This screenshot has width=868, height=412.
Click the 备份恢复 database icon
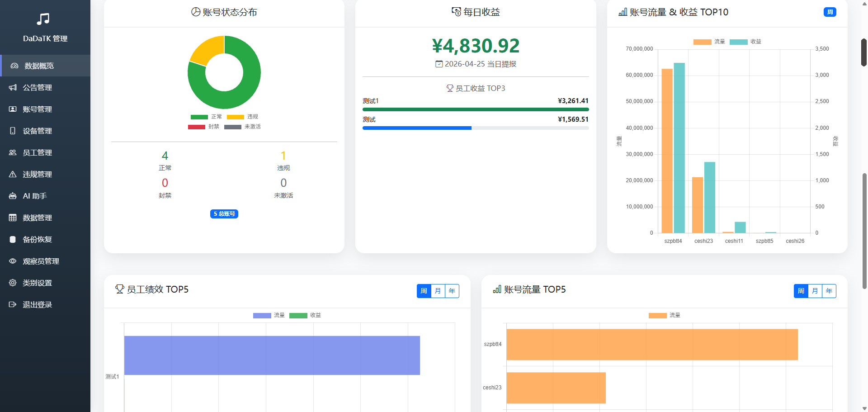(x=13, y=239)
